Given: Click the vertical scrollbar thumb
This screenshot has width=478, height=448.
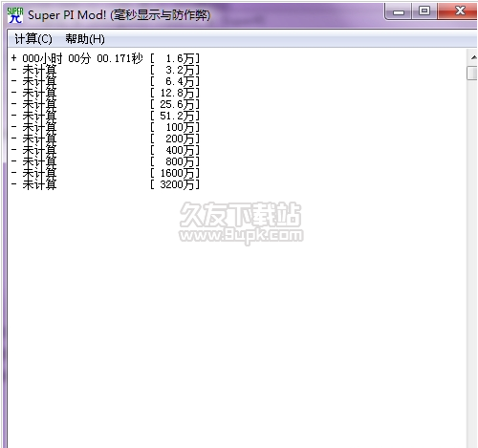Looking at the screenshot, I should point(472,74).
